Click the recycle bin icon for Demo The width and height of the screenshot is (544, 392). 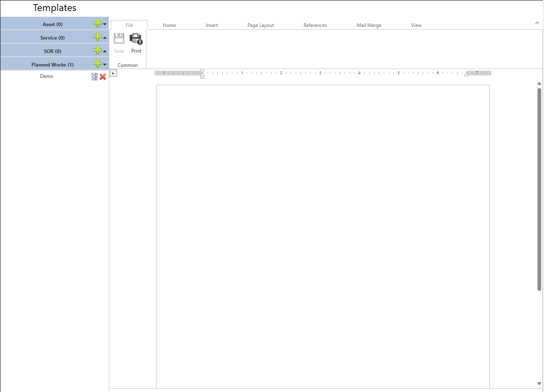point(94,77)
